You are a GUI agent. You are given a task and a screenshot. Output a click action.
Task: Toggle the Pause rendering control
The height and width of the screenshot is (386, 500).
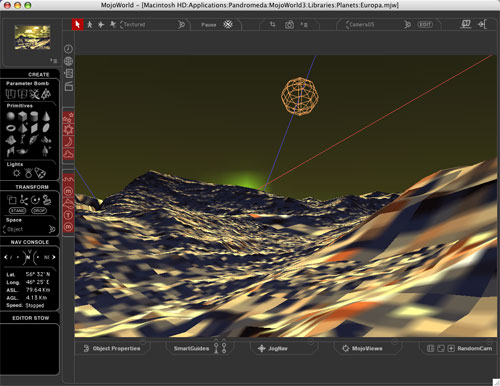(209, 25)
